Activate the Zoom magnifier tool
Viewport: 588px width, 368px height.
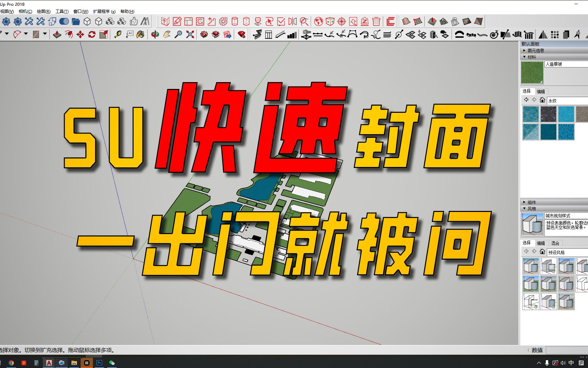tap(178, 34)
